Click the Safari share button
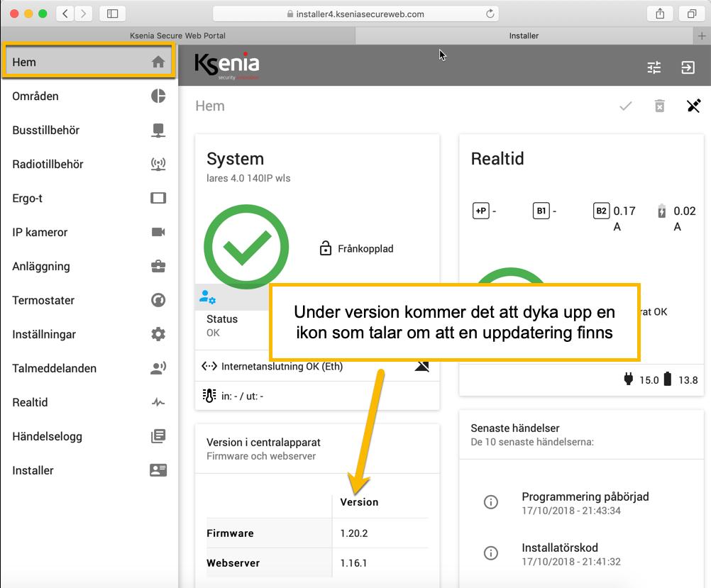Image resolution: width=711 pixels, height=588 pixels. (660, 13)
